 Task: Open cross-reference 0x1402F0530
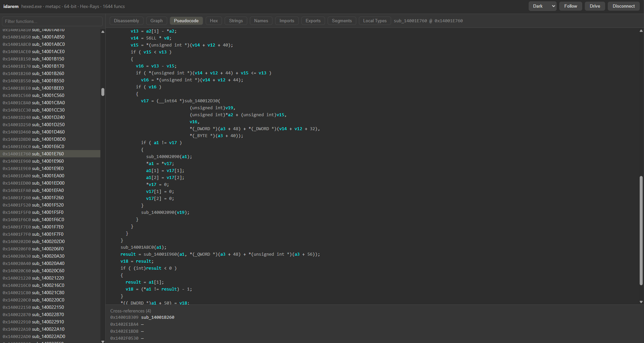pos(127,338)
